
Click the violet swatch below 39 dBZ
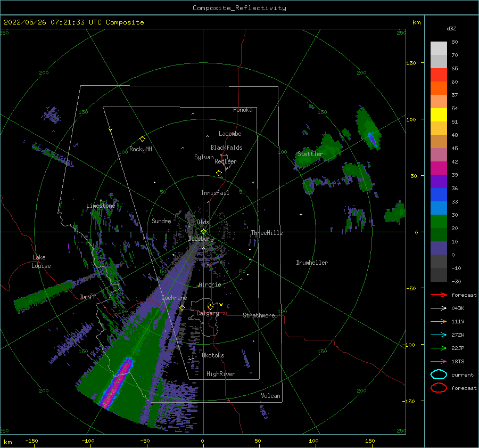[439, 181]
